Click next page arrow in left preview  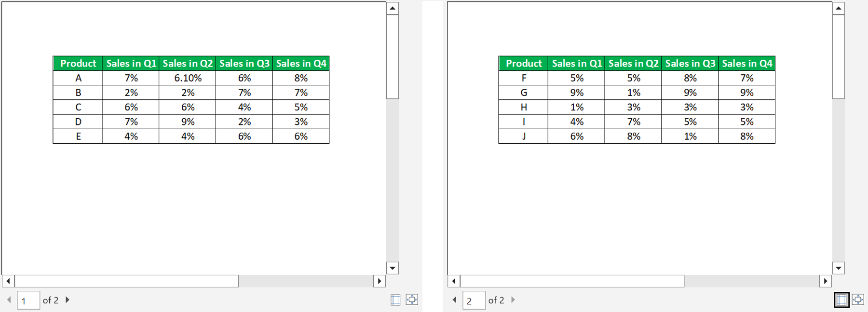pos(68,300)
